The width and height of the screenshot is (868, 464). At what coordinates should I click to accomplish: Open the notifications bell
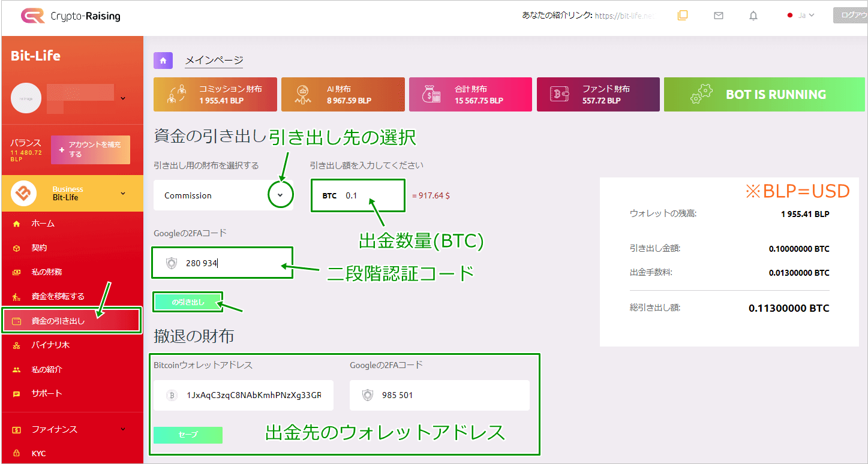click(753, 16)
